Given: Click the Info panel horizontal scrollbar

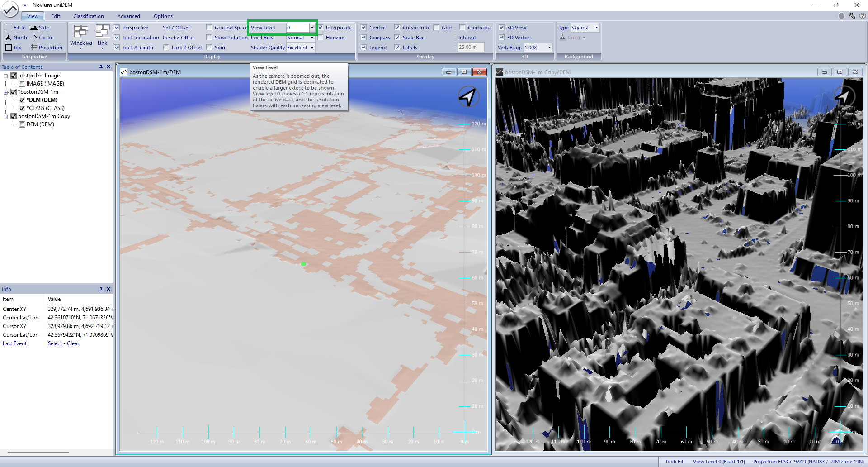Looking at the screenshot, I should coord(38,452).
